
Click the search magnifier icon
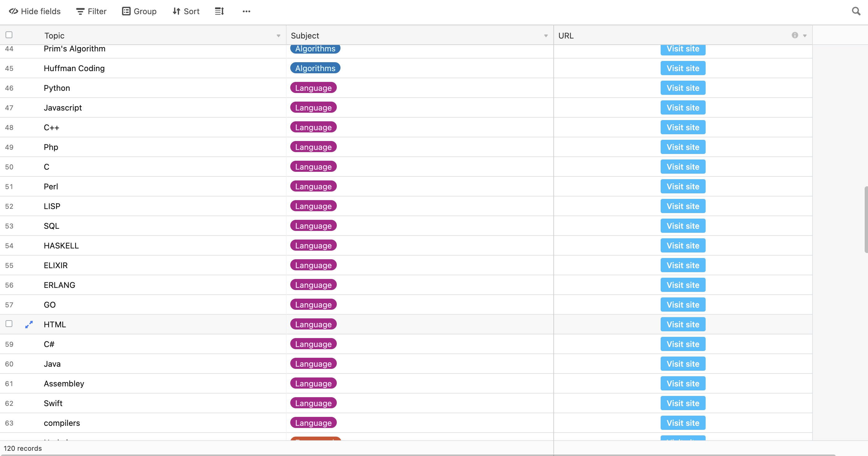(x=856, y=11)
